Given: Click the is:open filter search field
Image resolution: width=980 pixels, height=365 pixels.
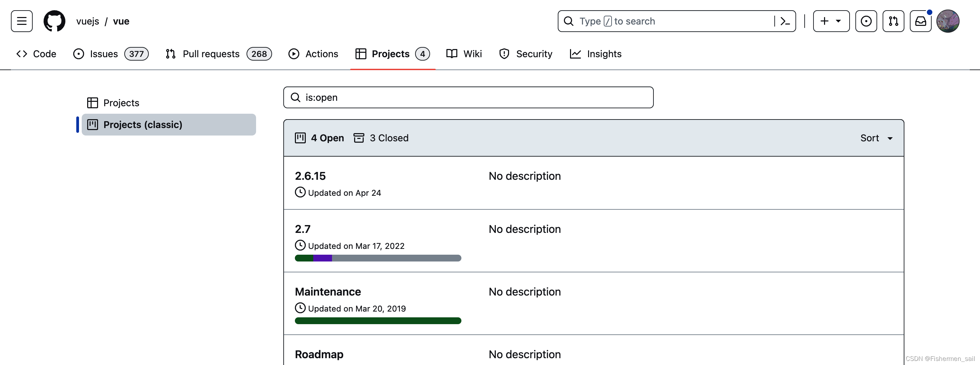Looking at the screenshot, I should [468, 97].
